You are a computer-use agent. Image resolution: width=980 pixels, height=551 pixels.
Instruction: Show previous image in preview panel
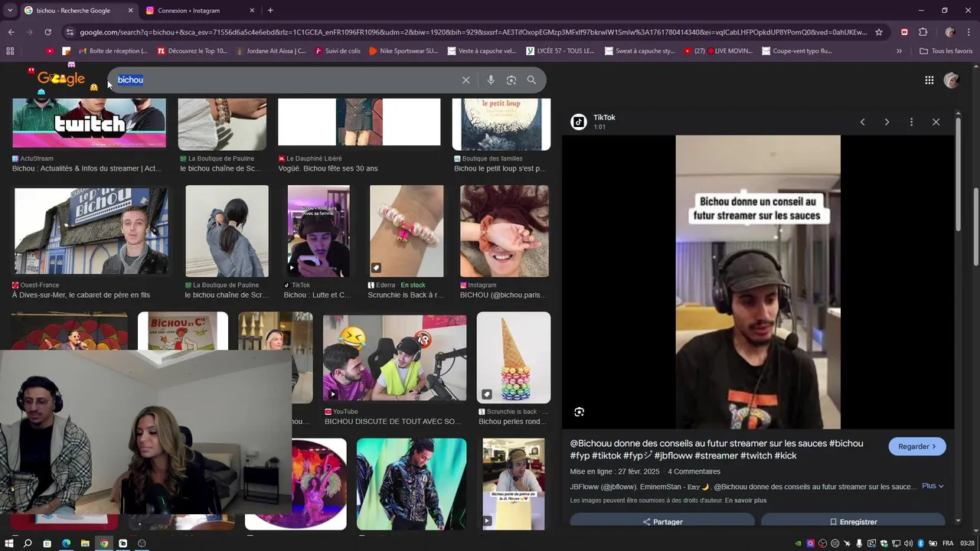(862, 122)
